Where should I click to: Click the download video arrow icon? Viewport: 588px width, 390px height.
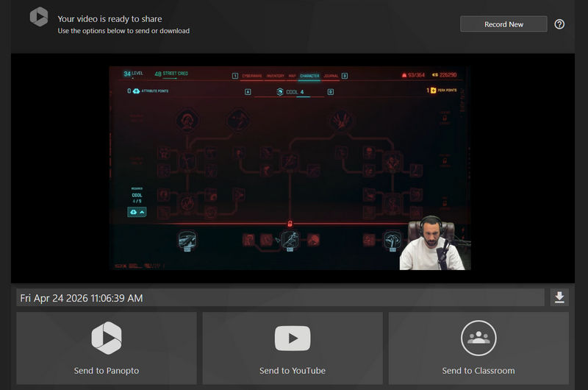click(x=559, y=297)
